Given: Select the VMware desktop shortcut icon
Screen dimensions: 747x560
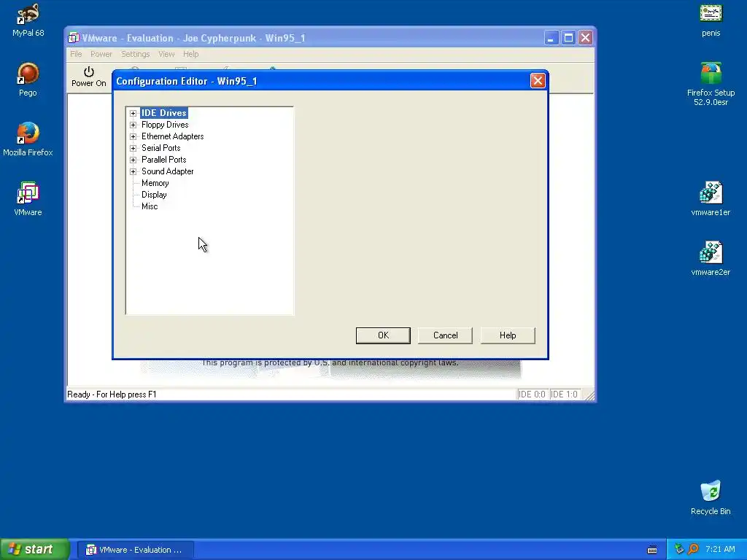Looking at the screenshot, I should coord(28,199).
